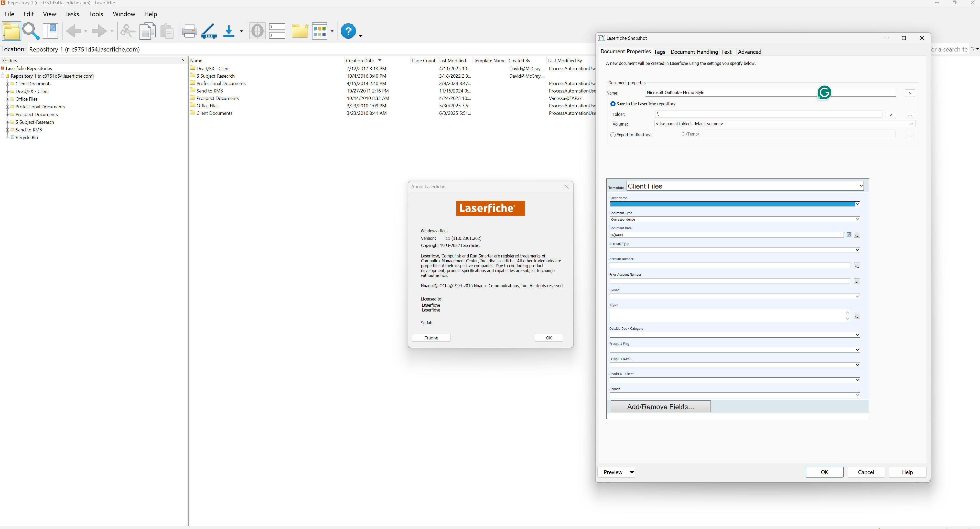Open the Document Type Correspondence dropdown
The height and width of the screenshot is (529, 980).
[857, 219]
